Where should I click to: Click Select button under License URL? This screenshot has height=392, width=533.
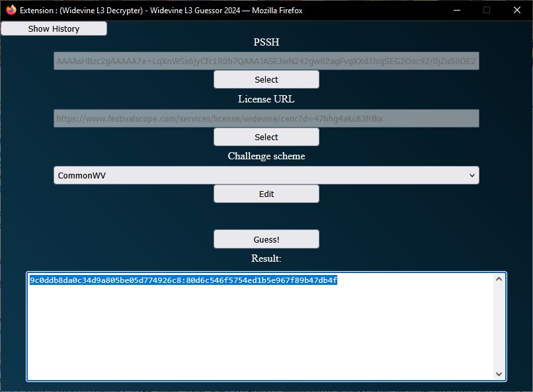point(266,137)
